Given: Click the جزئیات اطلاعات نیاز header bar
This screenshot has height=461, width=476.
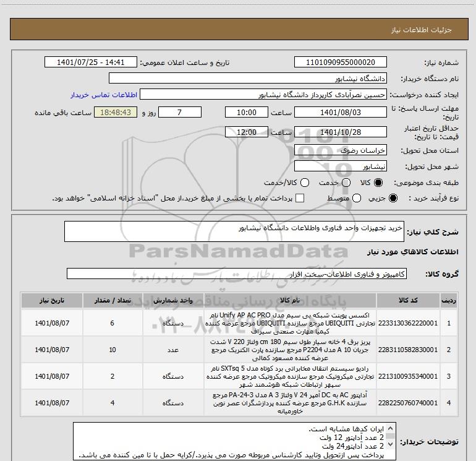Looking at the screenshot, I should pyautogui.click(x=239, y=29).
